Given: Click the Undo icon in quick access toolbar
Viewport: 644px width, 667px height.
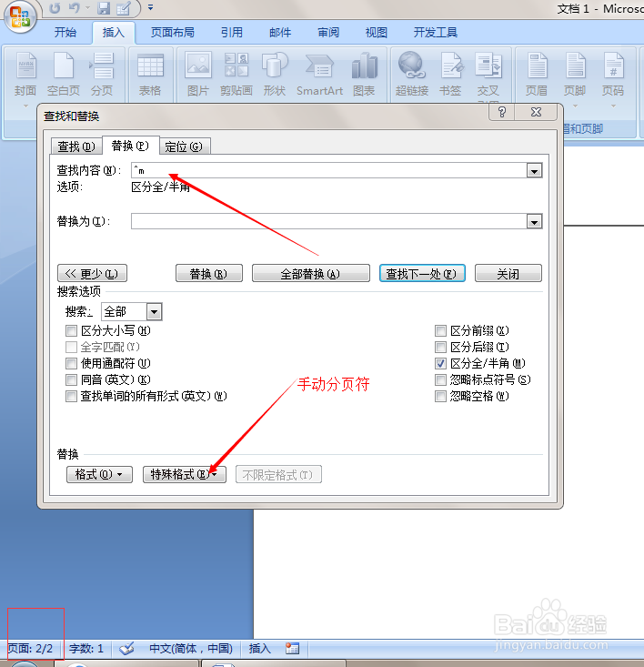Looking at the screenshot, I should (x=75, y=7).
